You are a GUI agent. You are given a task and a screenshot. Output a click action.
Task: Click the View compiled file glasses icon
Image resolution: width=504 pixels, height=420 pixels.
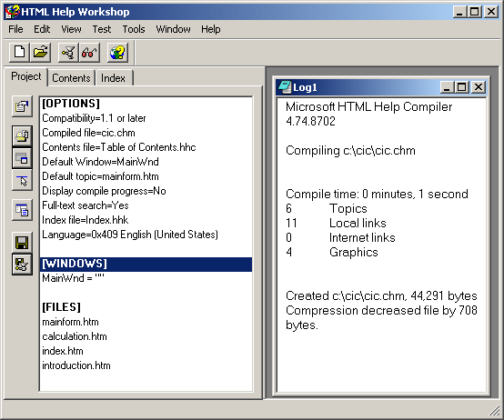pos(89,52)
